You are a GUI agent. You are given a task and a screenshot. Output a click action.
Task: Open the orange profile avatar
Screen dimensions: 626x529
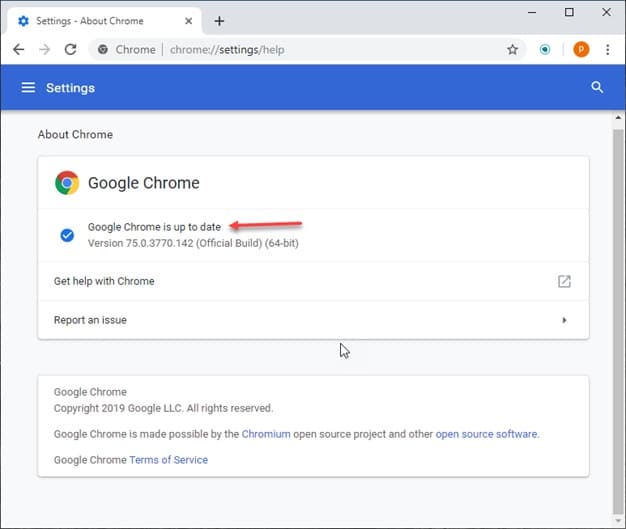pos(581,50)
